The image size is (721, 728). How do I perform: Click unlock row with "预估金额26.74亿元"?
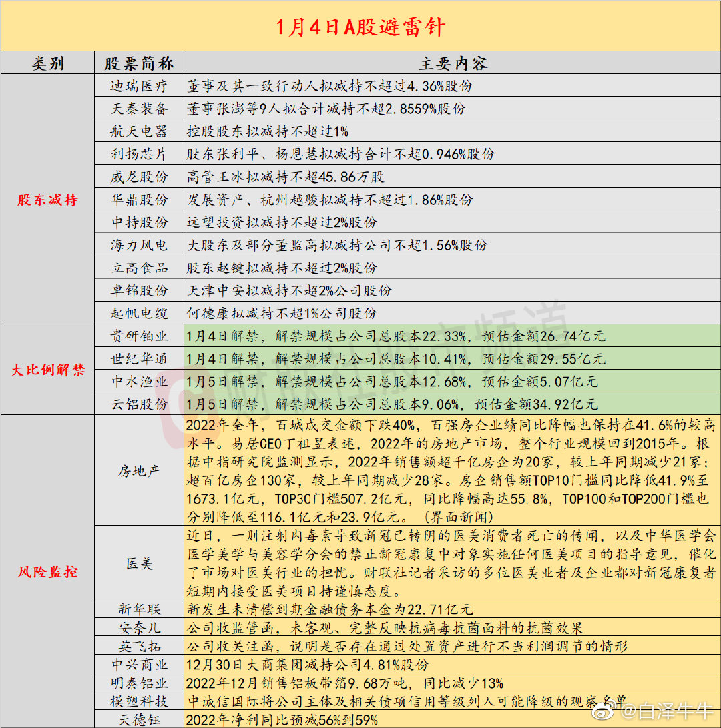point(452,336)
